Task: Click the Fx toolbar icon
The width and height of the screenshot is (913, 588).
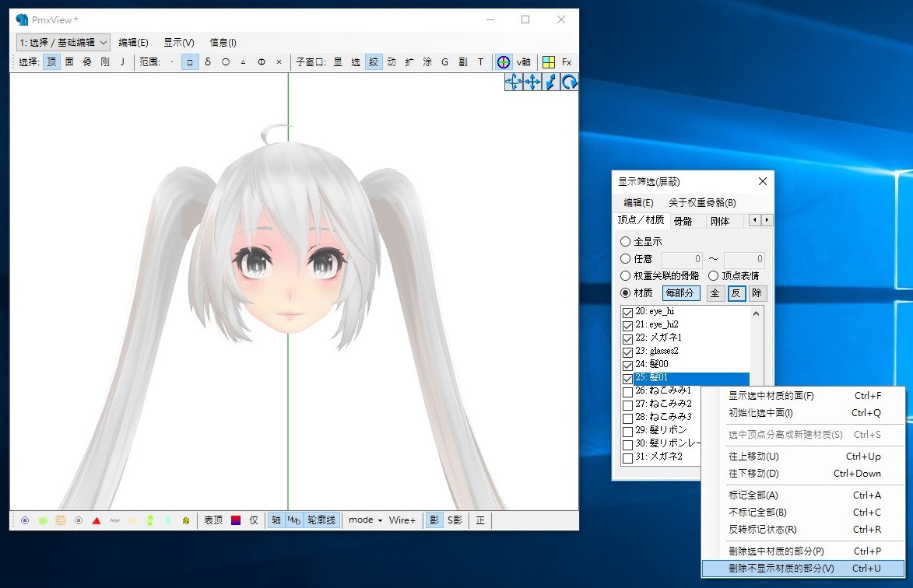Action: [566, 61]
